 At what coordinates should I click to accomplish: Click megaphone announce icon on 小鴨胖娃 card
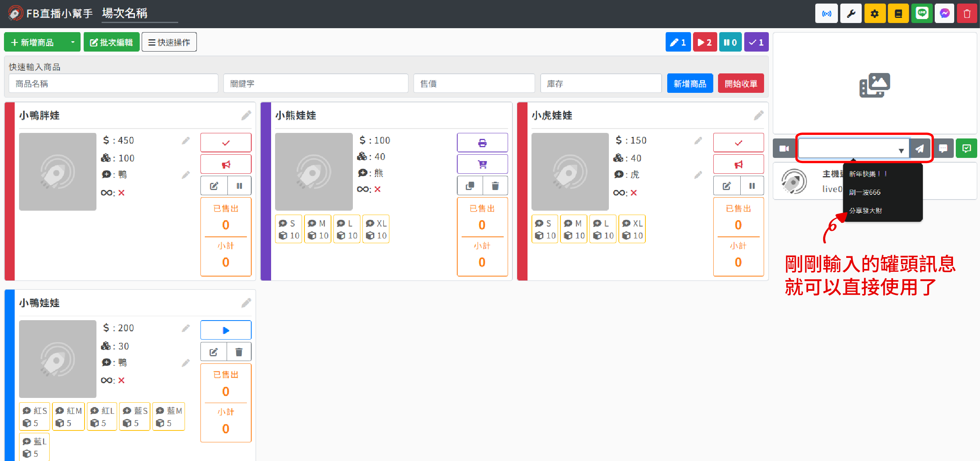[x=226, y=164]
